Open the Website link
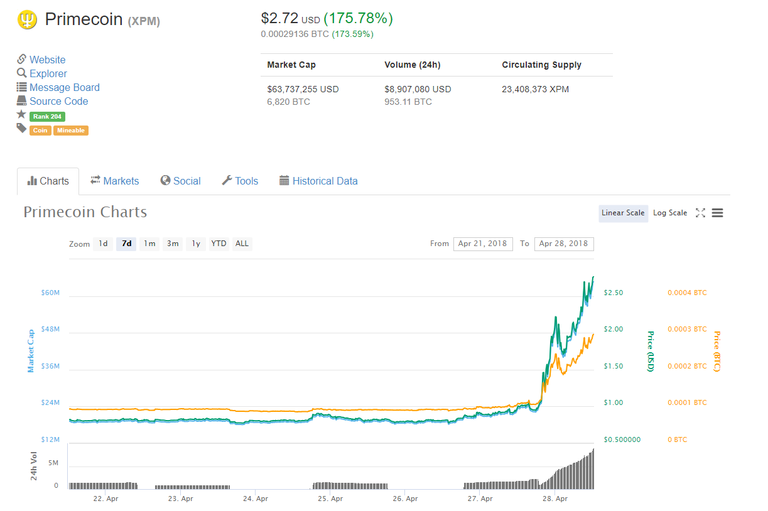 (48, 59)
